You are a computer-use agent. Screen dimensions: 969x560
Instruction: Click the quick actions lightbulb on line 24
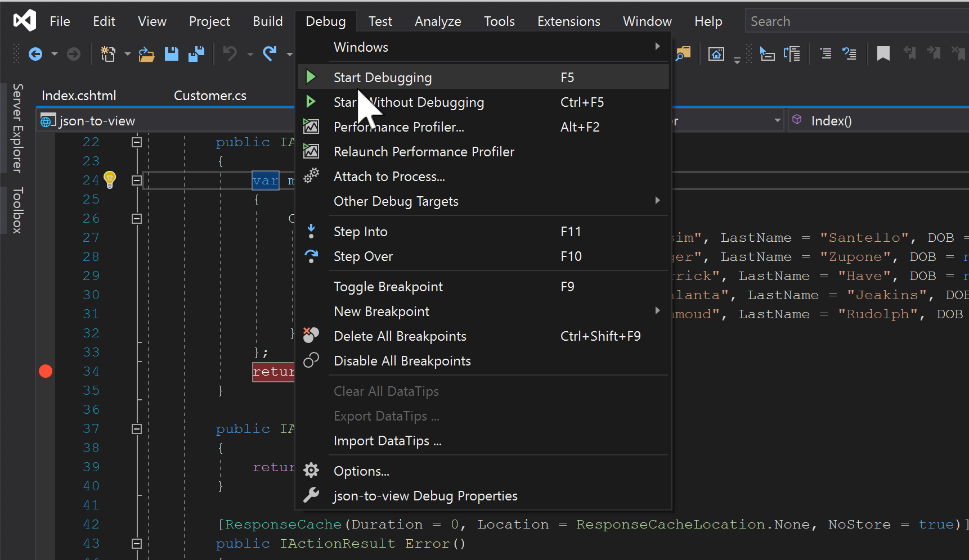110,179
